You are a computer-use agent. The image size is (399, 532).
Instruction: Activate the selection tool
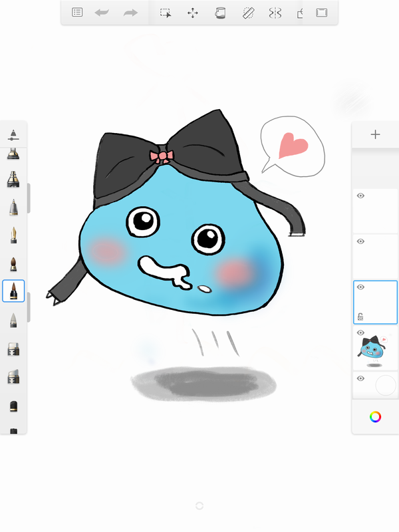coord(166,13)
